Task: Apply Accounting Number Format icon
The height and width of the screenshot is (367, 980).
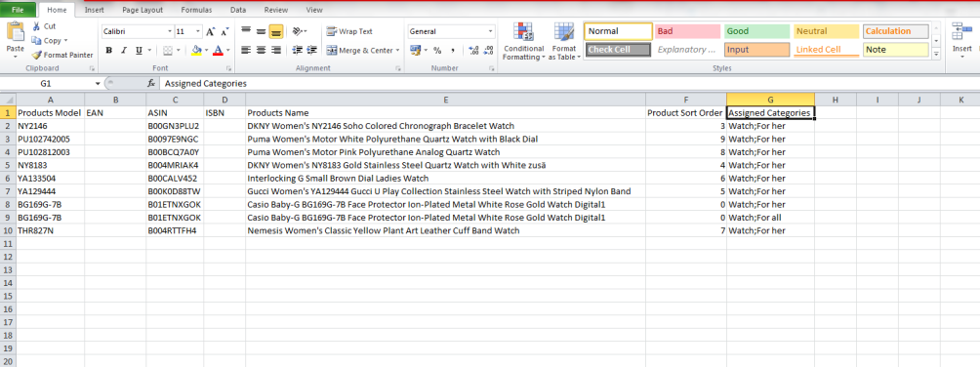Action: (415, 51)
